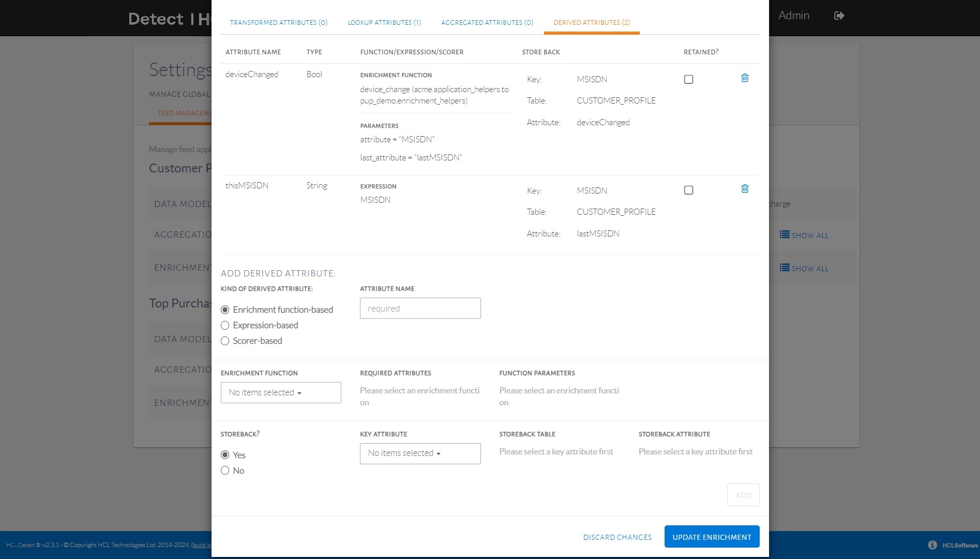Click the Store Back column header
The image size is (980, 559).
click(x=541, y=52)
